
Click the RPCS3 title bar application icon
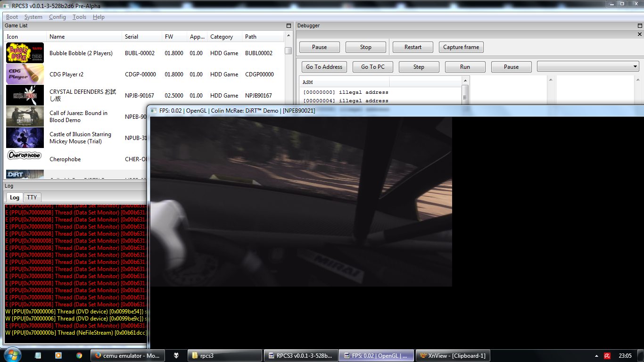click(6, 6)
